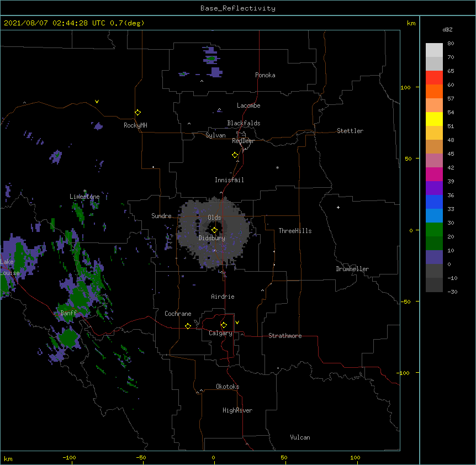
Task: Click the Didsbury label
Action: (212, 238)
